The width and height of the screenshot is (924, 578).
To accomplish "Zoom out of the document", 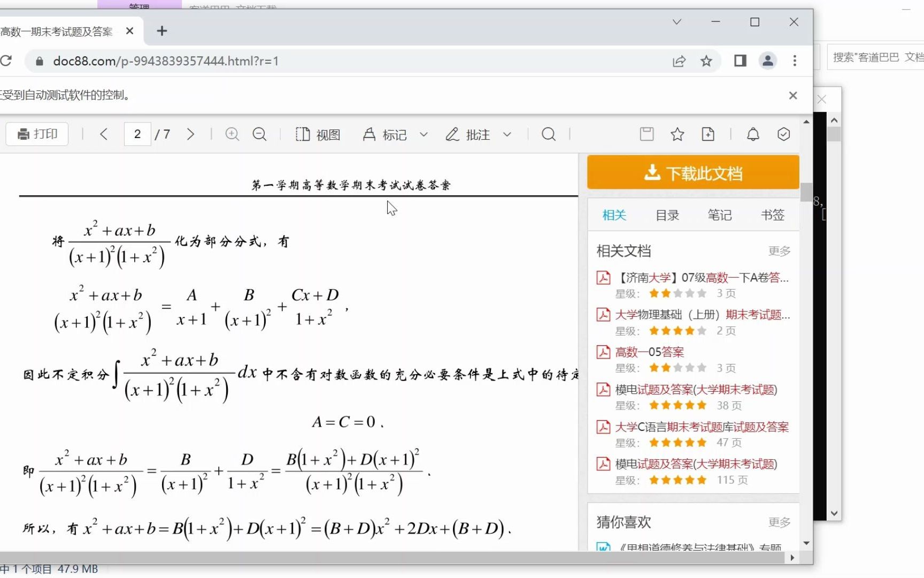I will [260, 134].
